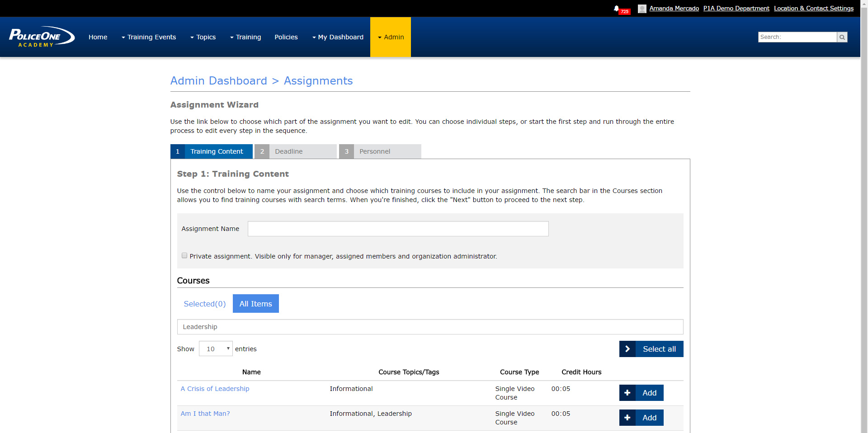Open the P1A Demo Department link
The image size is (868, 433).
coord(736,8)
